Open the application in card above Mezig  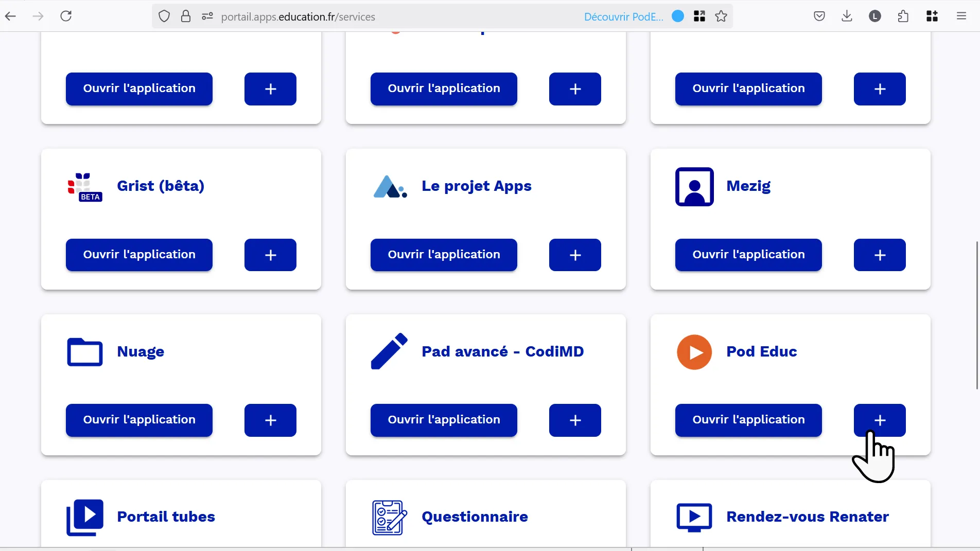click(x=748, y=88)
